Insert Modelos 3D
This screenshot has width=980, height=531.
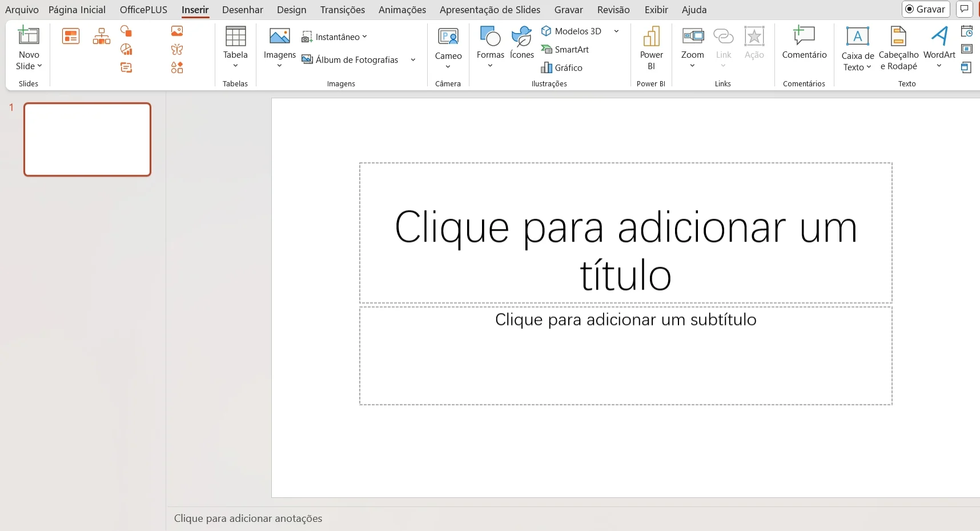tap(572, 31)
